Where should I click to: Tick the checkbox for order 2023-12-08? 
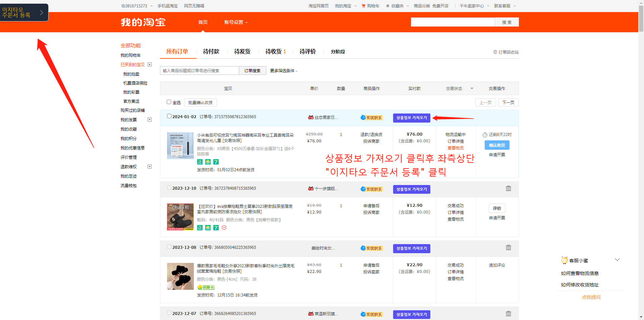(169, 247)
